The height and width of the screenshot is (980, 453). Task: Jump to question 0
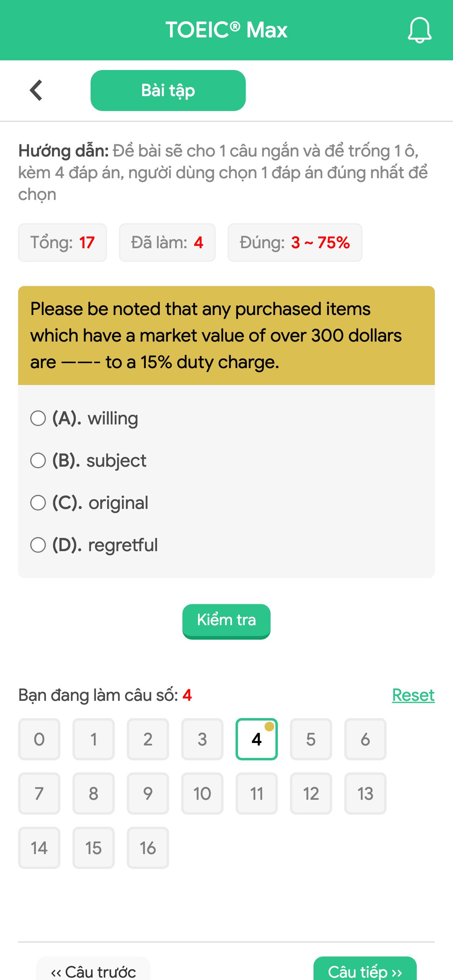pyautogui.click(x=39, y=739)
